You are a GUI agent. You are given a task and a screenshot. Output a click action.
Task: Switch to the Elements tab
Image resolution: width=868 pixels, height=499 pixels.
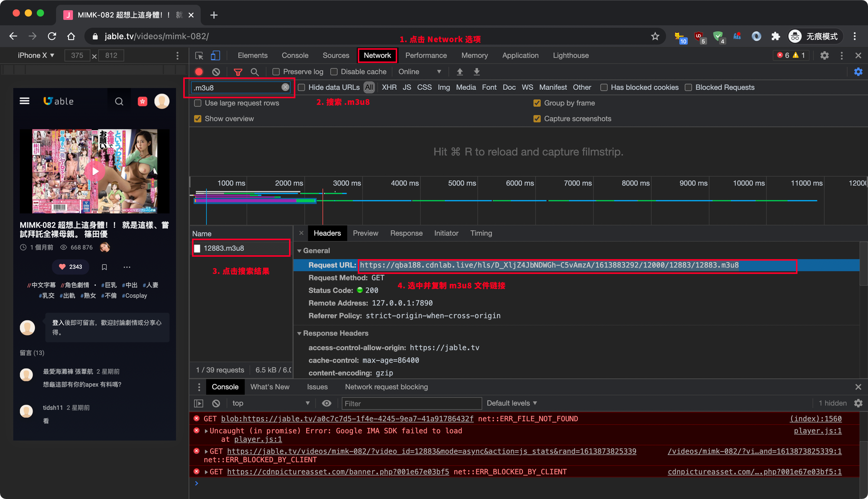click(253, 55)
